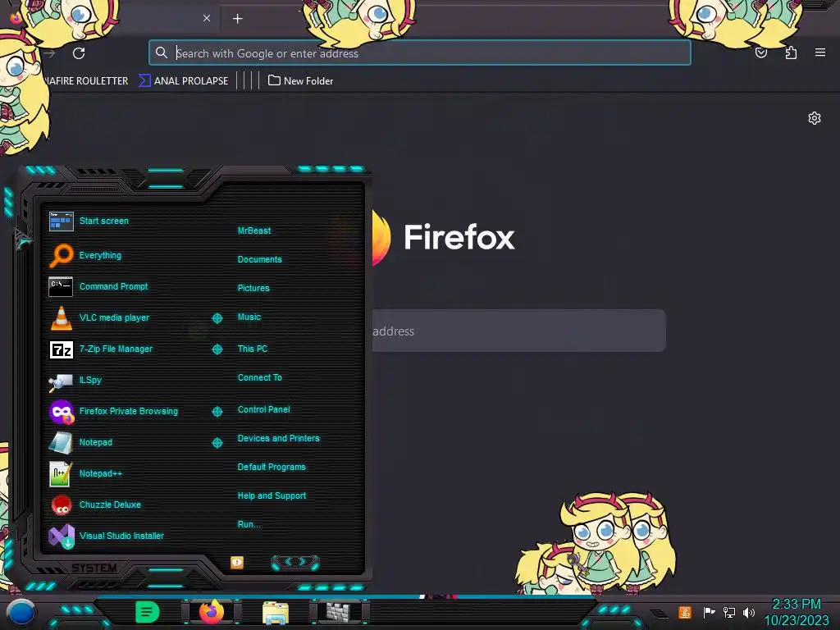Open shutdown options arrows in start menu
Screen dimensions: 840x630
(x=295, y=562)
